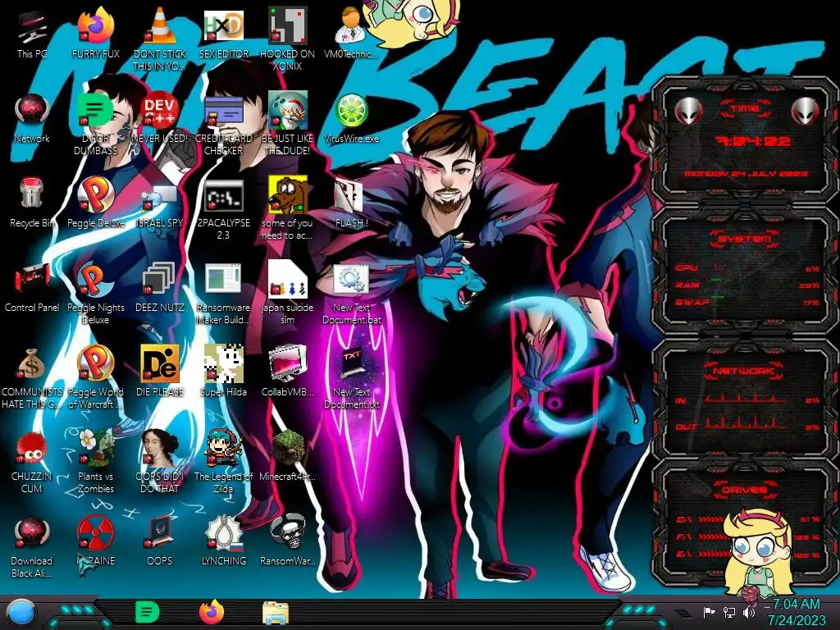Launch Firefox from the taskbar
This screenshot has height=630, width=840.
pyautogui.click(x=211, y=612)
